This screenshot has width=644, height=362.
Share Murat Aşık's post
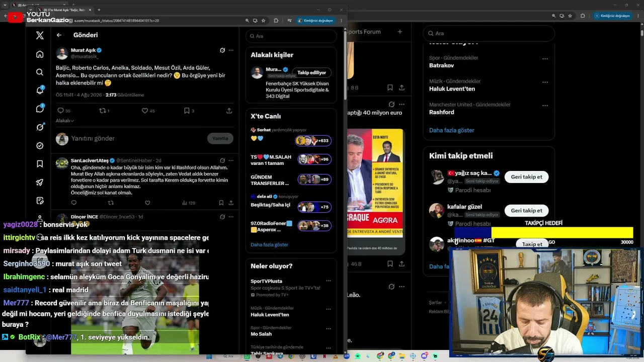coord(229,111)
